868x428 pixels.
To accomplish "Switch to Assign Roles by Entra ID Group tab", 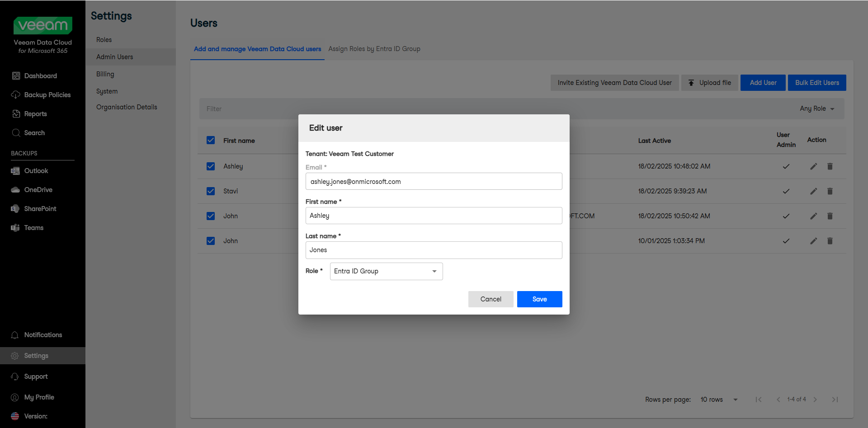I will 374,49.
